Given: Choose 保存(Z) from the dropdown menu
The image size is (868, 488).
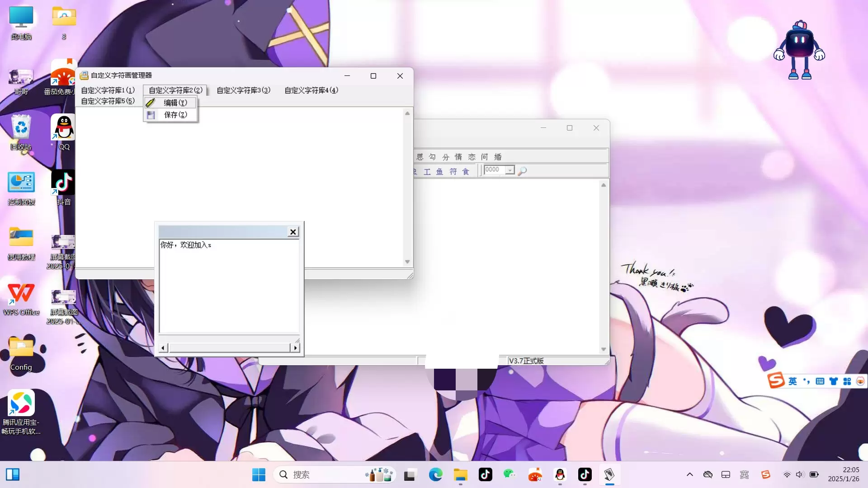Looking at the screenshot, I should click(170, 115).
